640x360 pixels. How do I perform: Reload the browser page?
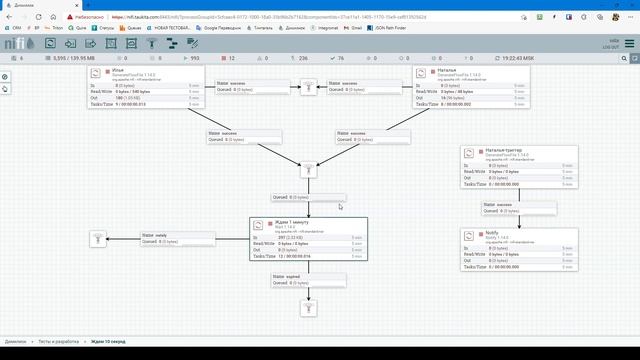(38, 17)
